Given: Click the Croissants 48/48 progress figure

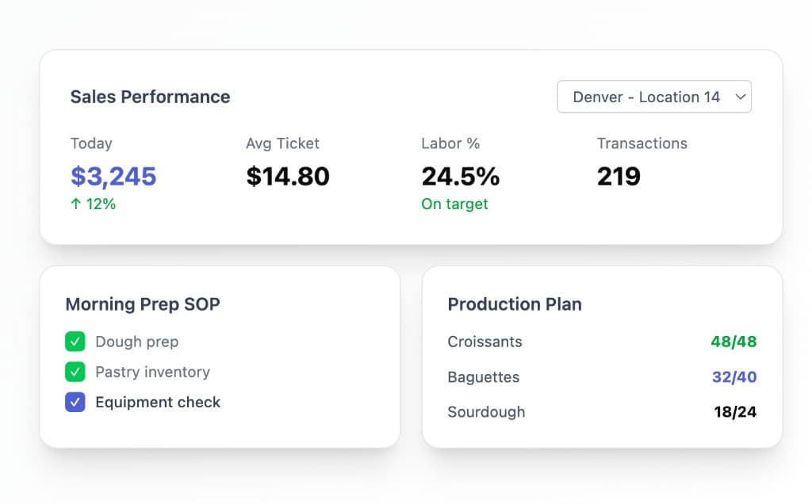Looking at the screenshot, I should pos(734,342).
